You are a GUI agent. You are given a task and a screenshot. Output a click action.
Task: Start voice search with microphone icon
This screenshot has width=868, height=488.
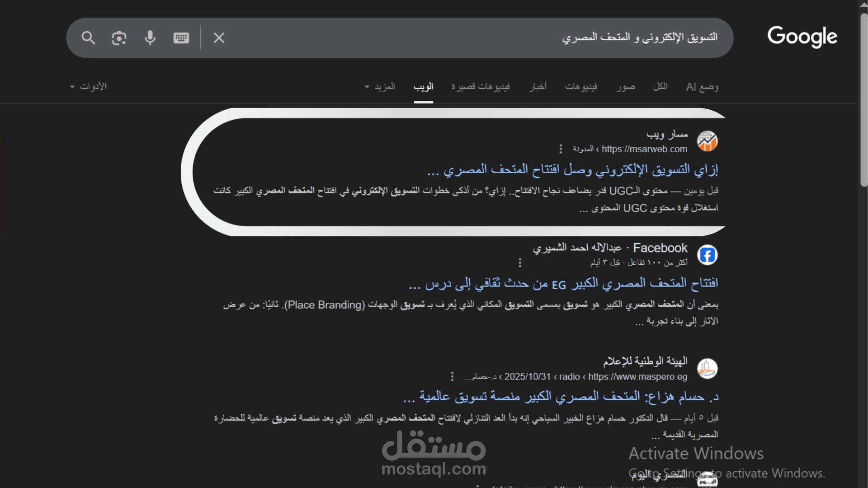pos(150,38)
